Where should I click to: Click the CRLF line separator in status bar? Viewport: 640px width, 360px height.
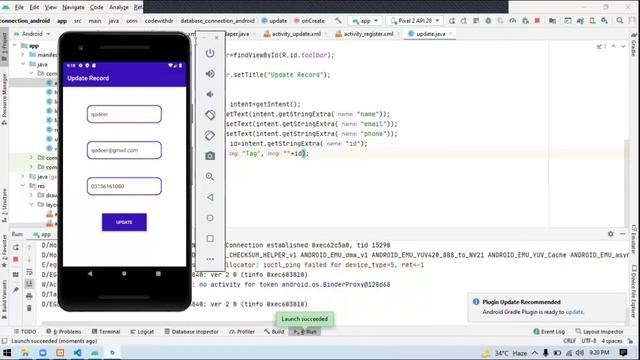click(x=569, y=341)
